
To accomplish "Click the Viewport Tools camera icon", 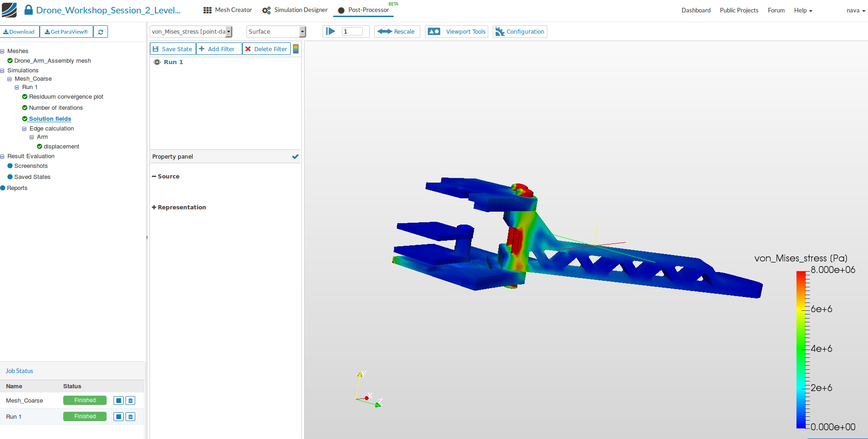I will coord(434,31).
